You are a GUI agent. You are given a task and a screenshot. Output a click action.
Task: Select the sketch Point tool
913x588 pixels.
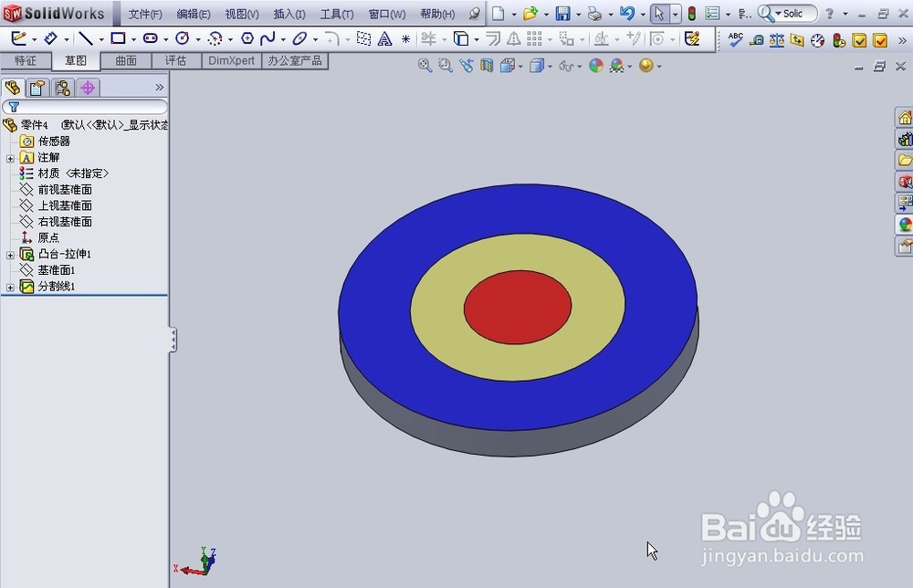tap(406, 39)
